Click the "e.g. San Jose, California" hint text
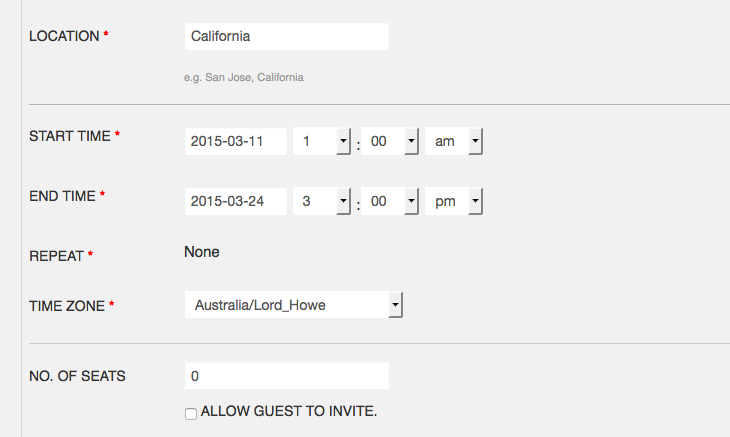This screenshot has width=730, height=437. click(x=243, y=77)
